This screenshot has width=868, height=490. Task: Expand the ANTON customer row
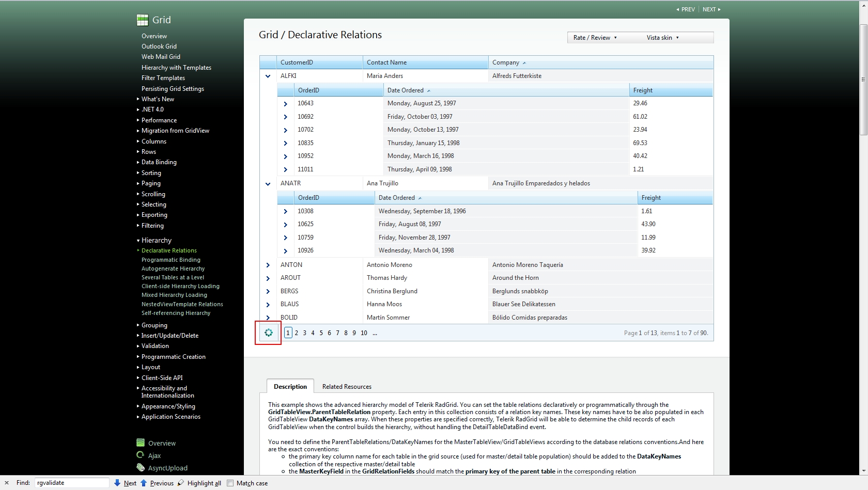[268, 265]
